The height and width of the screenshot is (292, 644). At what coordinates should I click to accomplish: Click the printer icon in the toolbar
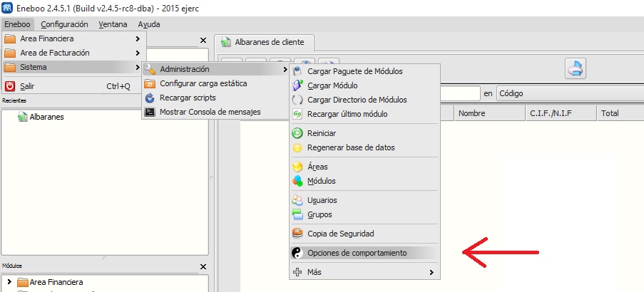[576, 68]
